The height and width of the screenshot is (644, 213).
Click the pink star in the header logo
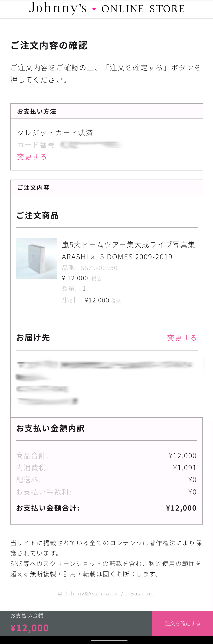(94, 9)
